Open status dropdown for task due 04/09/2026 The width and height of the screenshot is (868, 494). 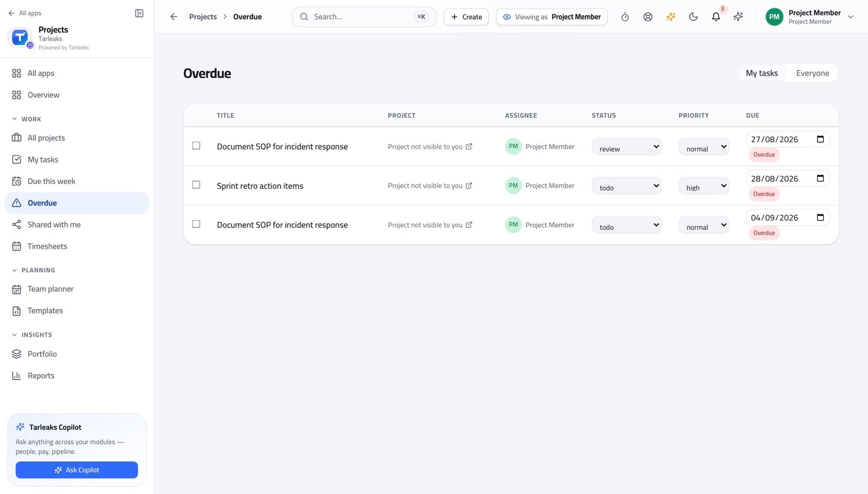[x=627, y=225]
